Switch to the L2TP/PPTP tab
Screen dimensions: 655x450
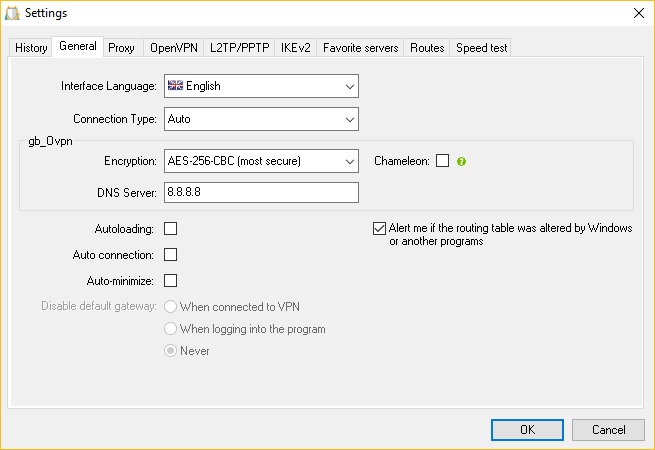point(239,48)
